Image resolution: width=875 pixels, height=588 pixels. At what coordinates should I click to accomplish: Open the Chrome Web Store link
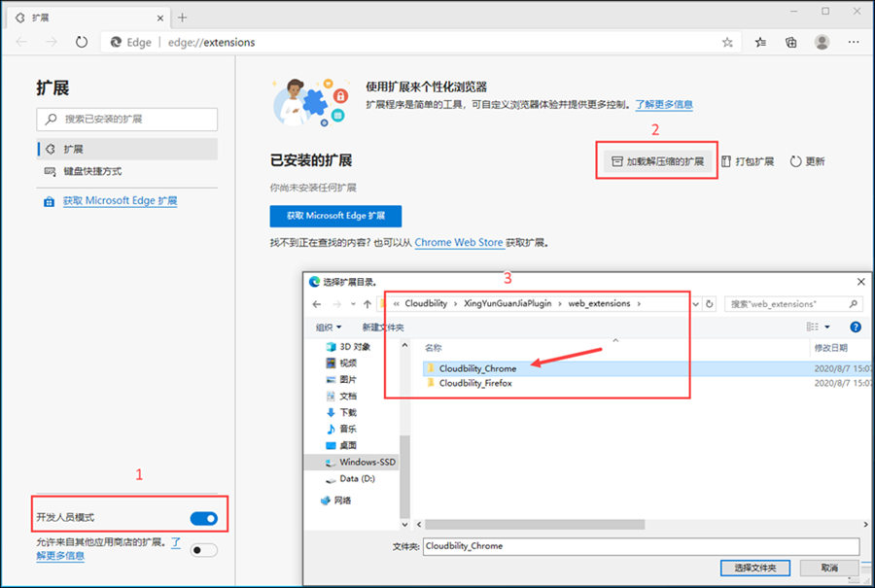pyautogui.click(x=459, y=243)
